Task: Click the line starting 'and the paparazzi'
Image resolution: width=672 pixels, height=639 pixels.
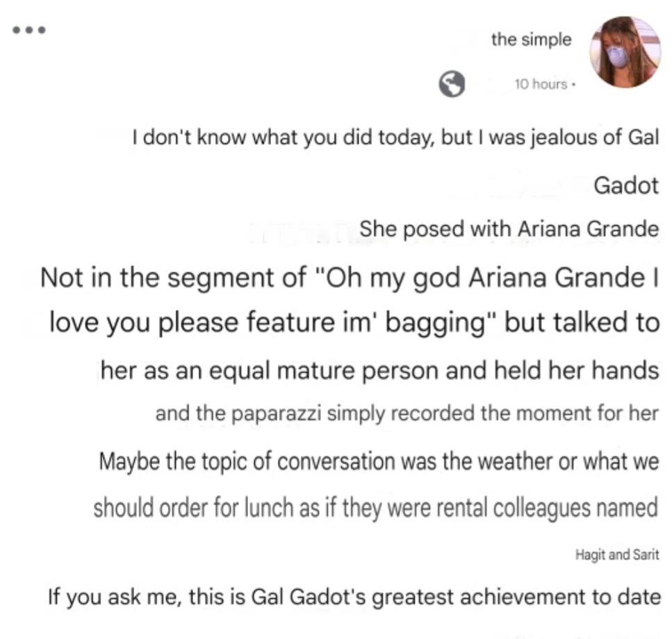Action: pyautogui.click(x=407, y=414)
